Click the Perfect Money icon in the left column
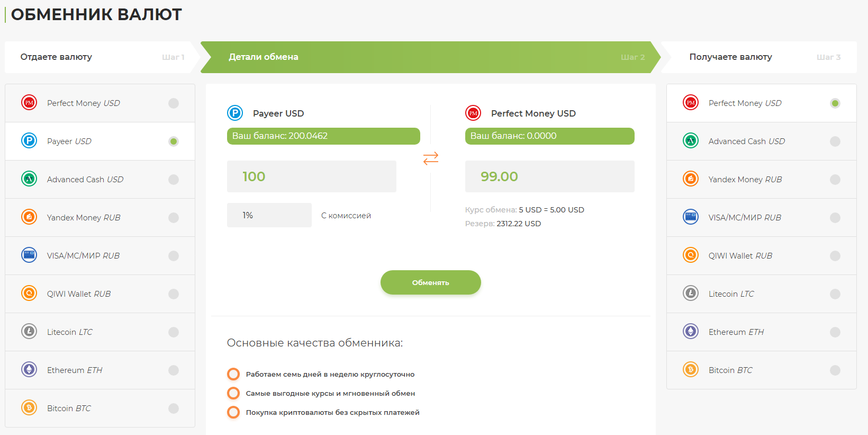 pyautogui.click(x=29, y=103)
